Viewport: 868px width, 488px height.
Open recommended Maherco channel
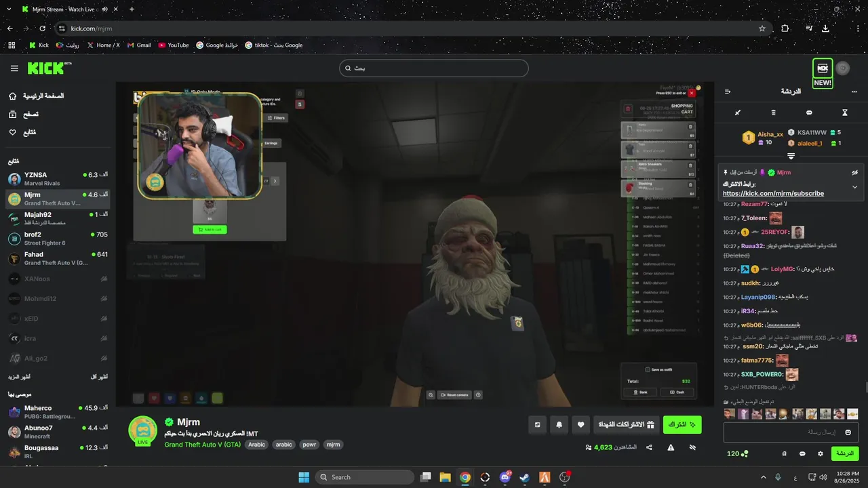coord(58,412)
